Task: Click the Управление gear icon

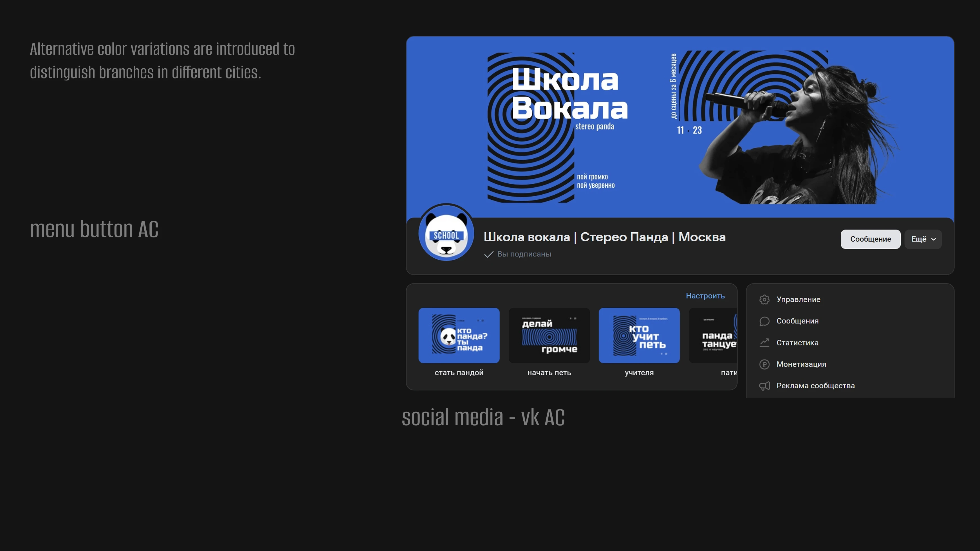Action: (x=764, y=299)
